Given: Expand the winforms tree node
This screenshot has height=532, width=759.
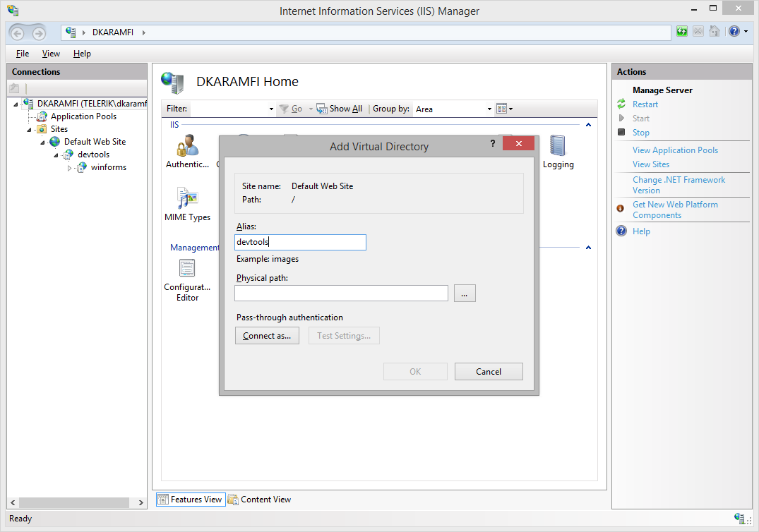Looking at the screenshot, I should click(x=69, y=168).
